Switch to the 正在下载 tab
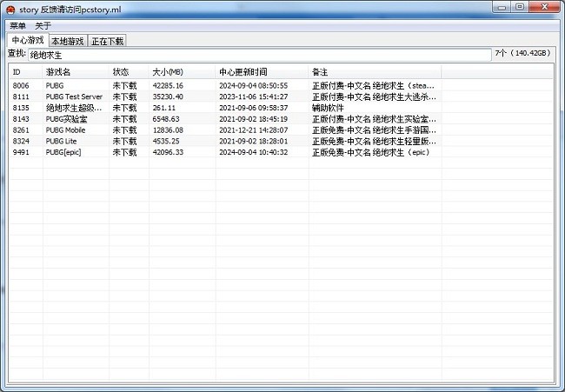Image resolution: width=565 pixels, height=392 pixels. tap(107, 41)
